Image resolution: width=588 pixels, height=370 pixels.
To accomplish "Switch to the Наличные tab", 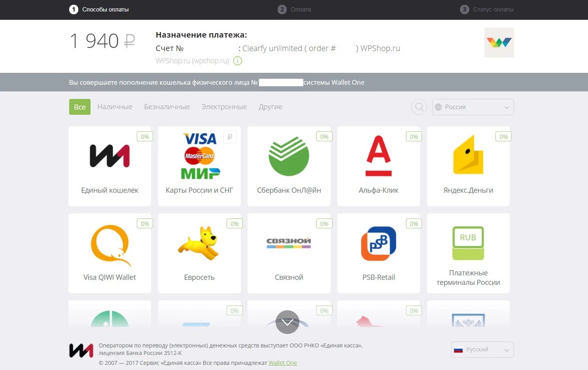I will tap(115, 107).
